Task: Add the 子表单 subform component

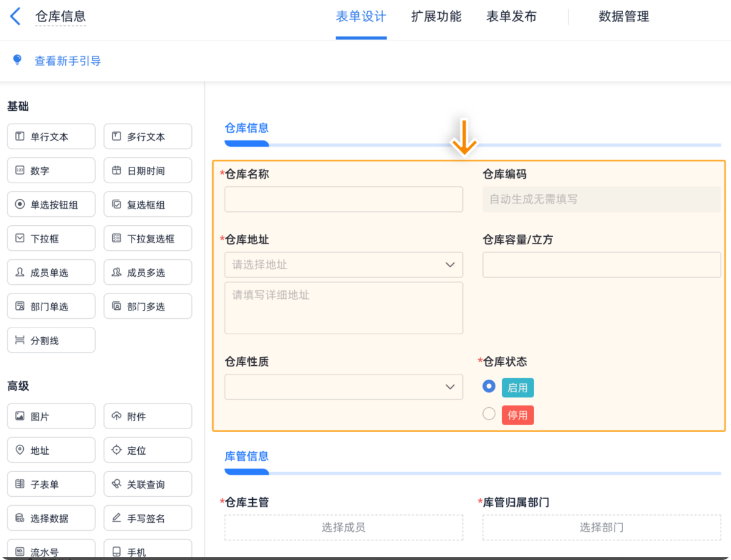Action: [x=51, y=485]
